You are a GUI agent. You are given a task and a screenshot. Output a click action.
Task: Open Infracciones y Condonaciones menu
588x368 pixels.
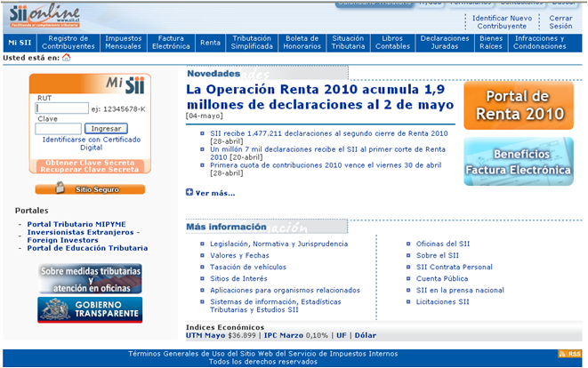point(540,43)
